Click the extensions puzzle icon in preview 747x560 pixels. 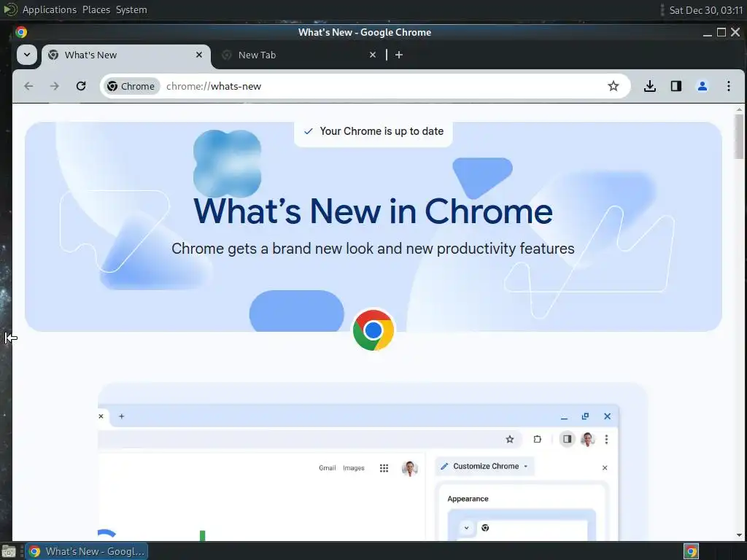pos(538,439)
